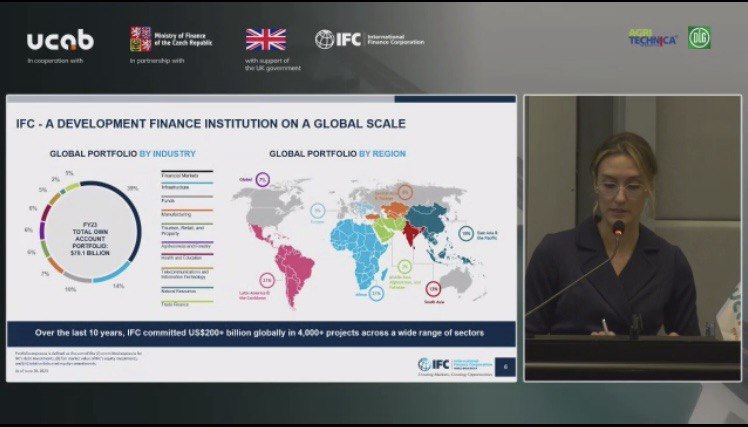Click the 14% label by donut chart
This screenshot has height=427, width=748.
(119, 286)
